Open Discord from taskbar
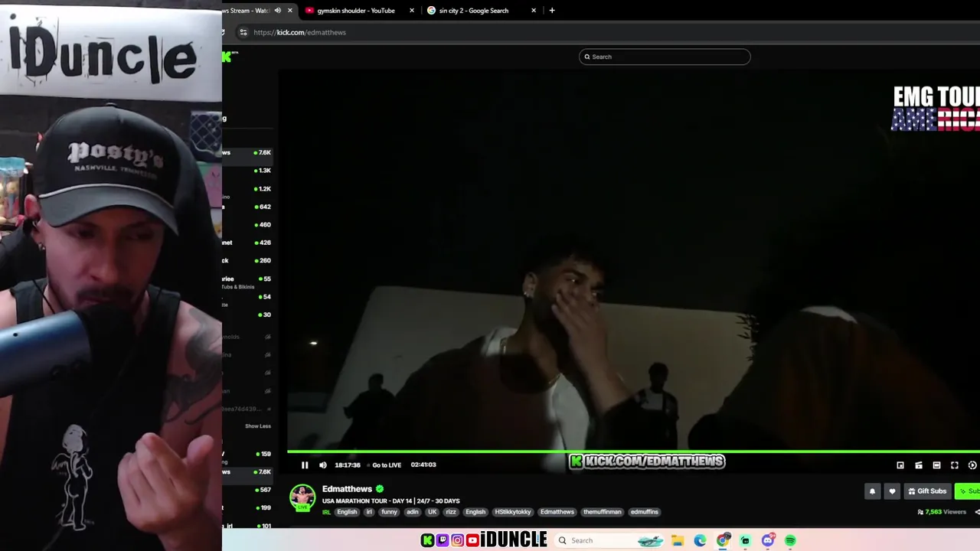980x551 pixels. coord(768,540)
